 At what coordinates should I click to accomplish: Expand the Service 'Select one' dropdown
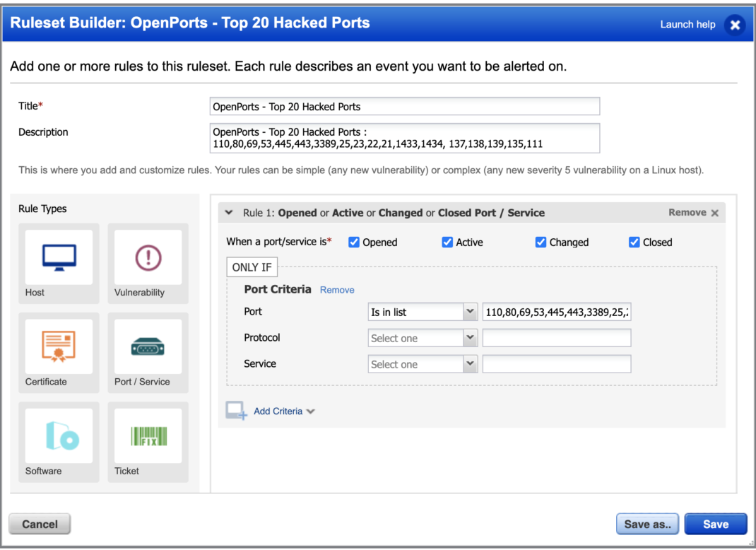423,364
